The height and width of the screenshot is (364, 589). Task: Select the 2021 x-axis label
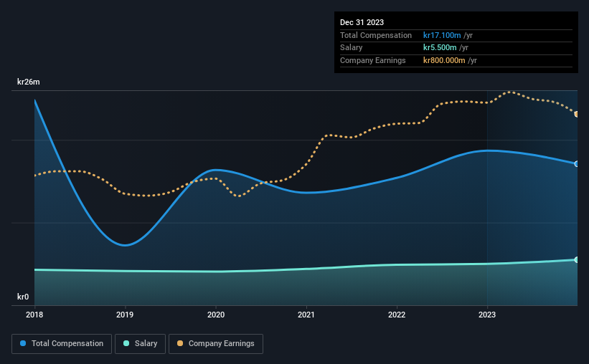306,315
